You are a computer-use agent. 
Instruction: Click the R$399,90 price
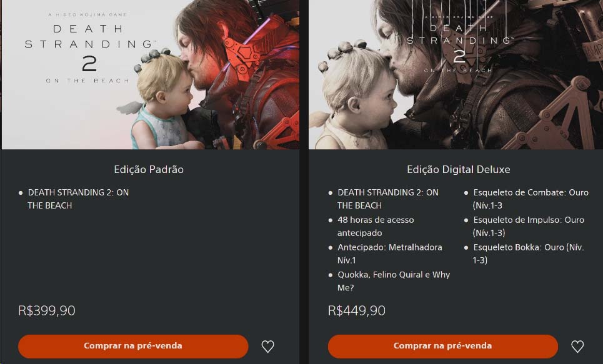(x=47, y=310)
